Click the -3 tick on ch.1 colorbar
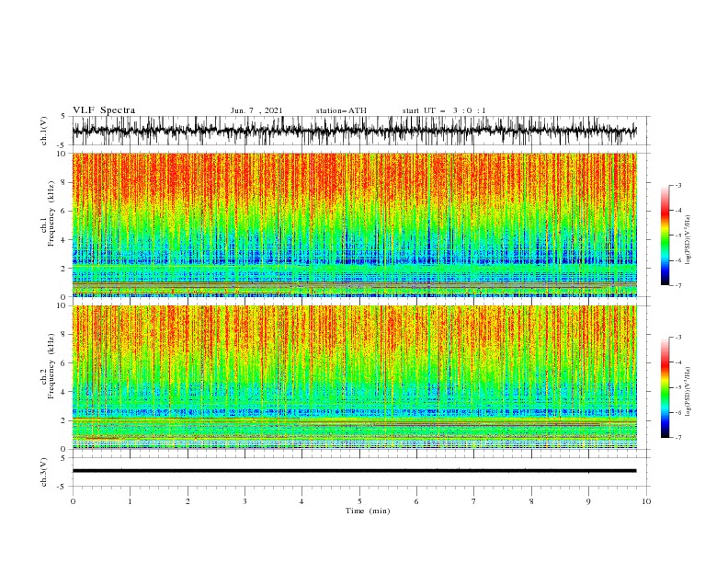The height and width of the screenshot is (563, 728). point(677,185)
